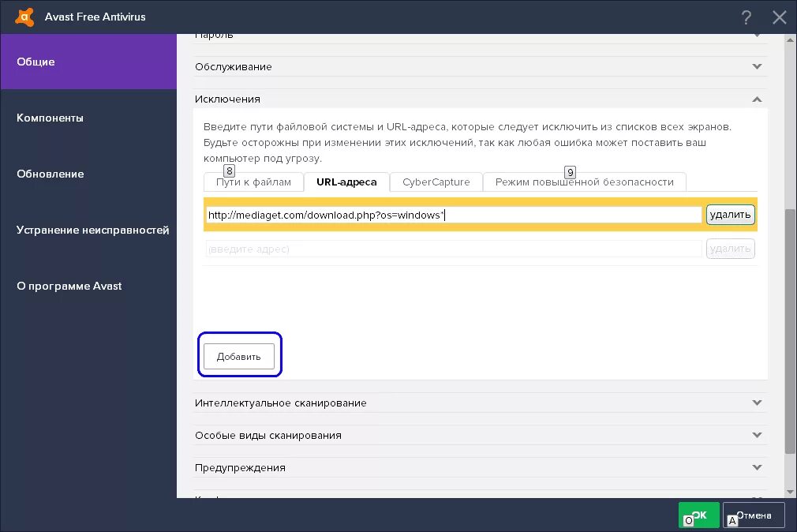Click the vertical scrollbar thumb
The height and width of the screenshot is (532, 797).
(790, 331)
